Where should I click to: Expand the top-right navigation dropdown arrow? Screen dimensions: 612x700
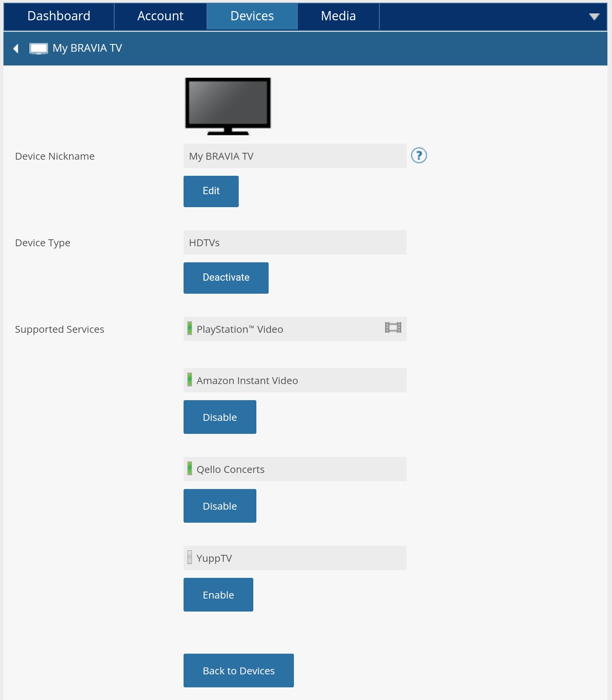[594, 16]
